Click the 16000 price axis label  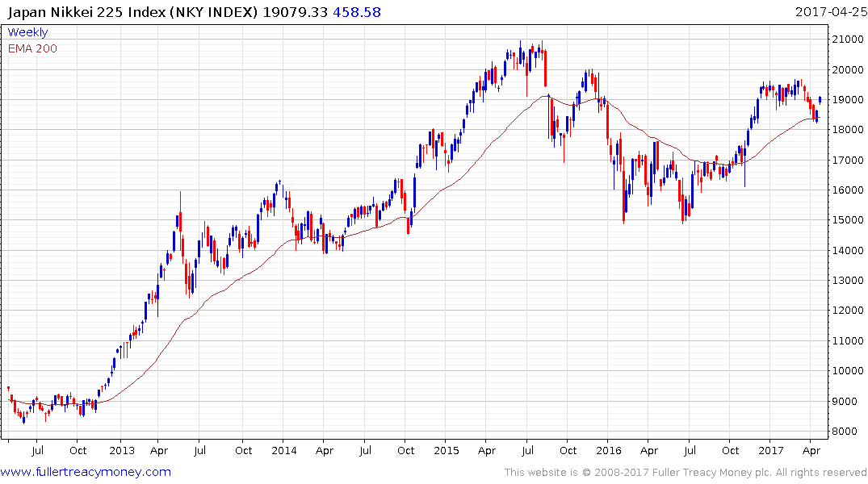(x=848, y=190)
